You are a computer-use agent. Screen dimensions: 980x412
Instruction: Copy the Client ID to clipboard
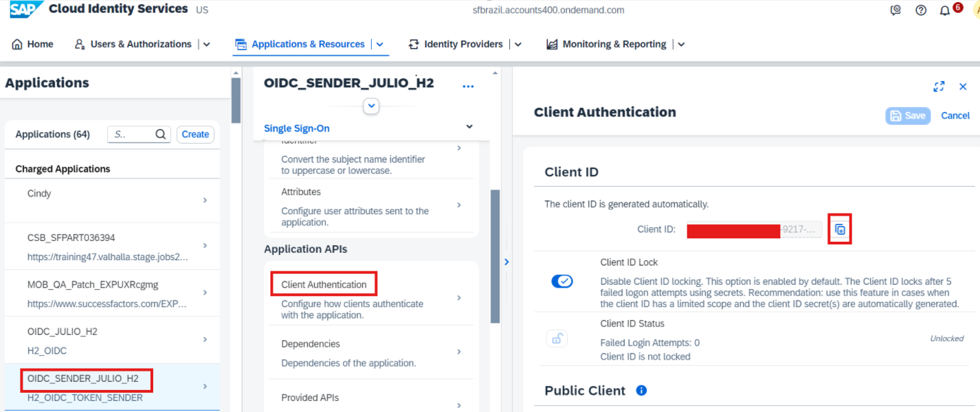pyautogui.click(x=840, y=229)
